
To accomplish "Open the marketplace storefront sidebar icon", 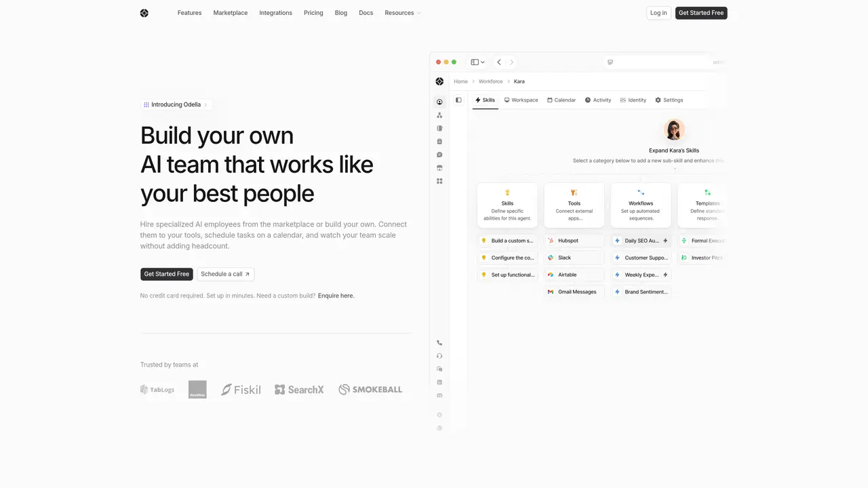I will coord(439,168).
